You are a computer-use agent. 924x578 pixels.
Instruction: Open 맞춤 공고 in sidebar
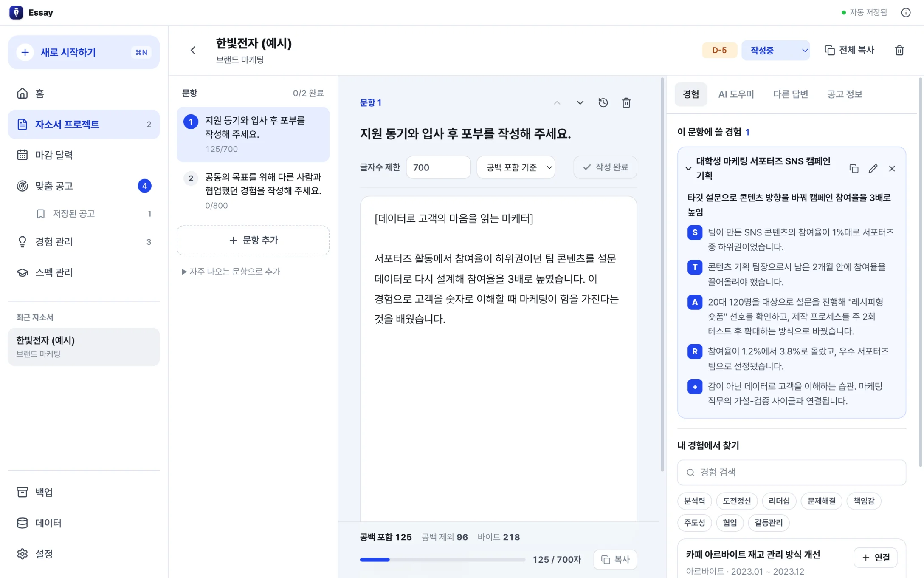(84, 186)
